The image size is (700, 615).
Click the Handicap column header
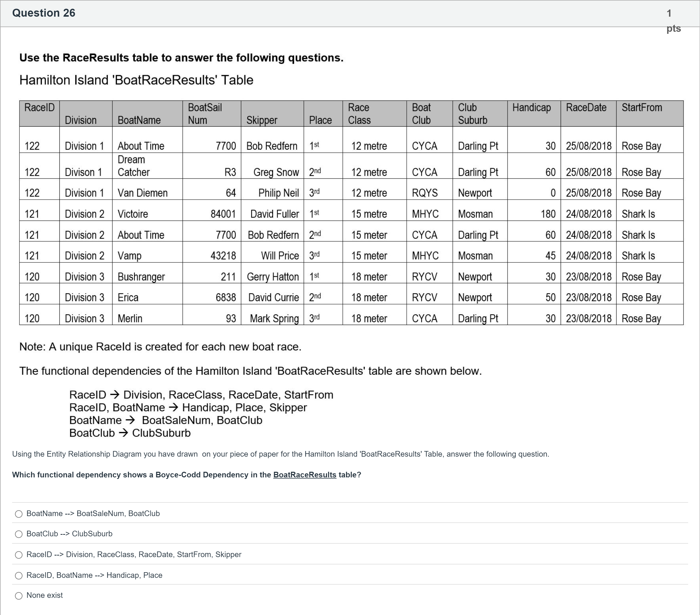[531, 108]
